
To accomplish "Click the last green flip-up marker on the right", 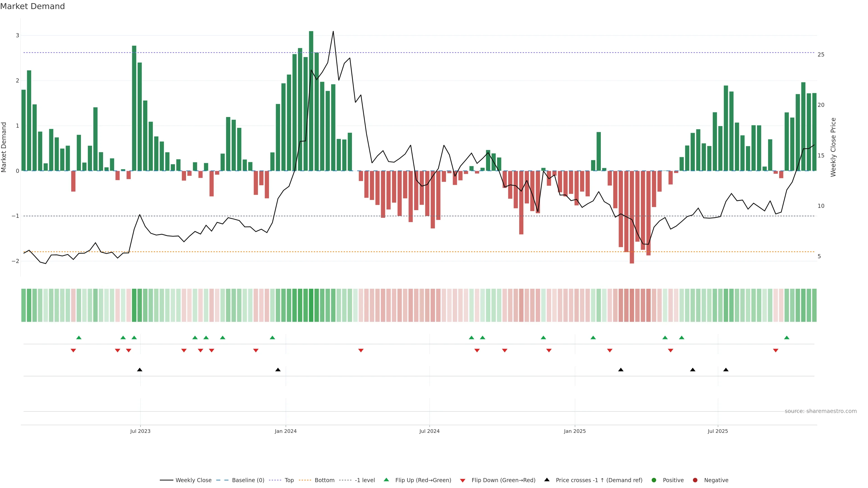I will 786,338.
